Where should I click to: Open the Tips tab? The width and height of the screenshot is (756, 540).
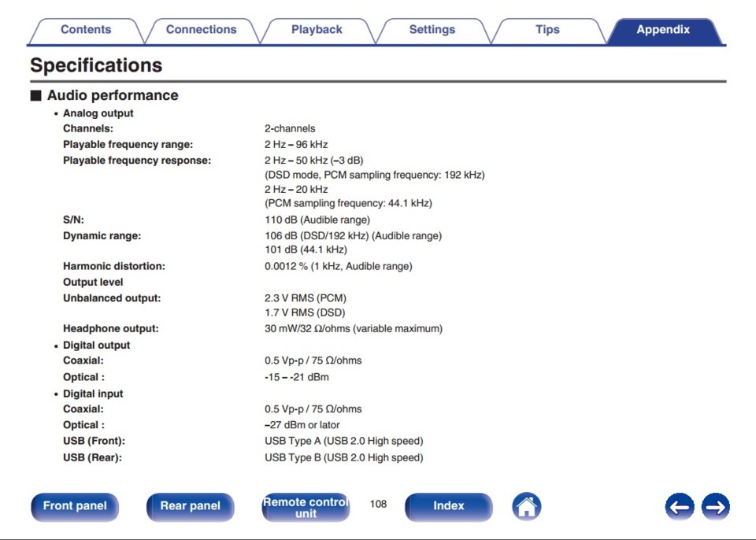[x=548, y=30]
